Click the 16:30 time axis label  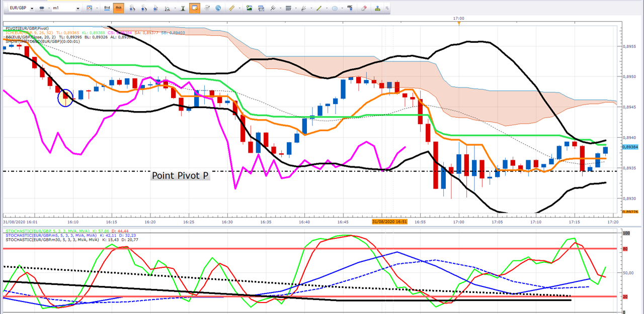[227, 222]
